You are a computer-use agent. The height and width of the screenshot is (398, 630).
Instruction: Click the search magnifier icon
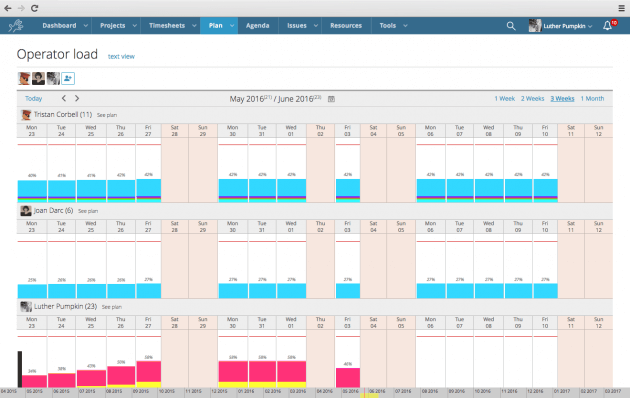coord(511,26)
